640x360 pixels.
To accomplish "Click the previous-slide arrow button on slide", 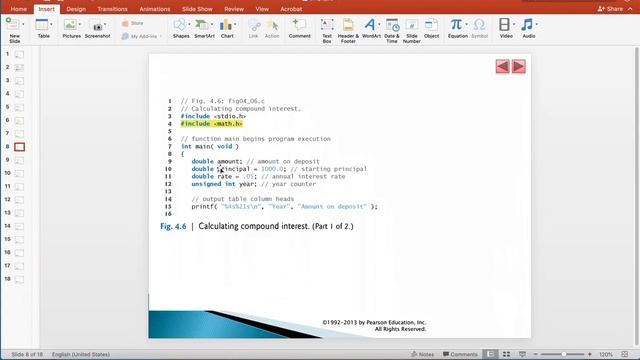I will tap(502, 67).
